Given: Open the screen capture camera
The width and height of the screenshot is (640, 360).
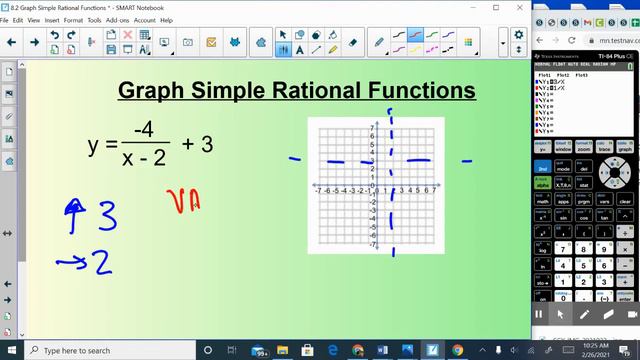Looking at the screenshot, I should 187,42.
